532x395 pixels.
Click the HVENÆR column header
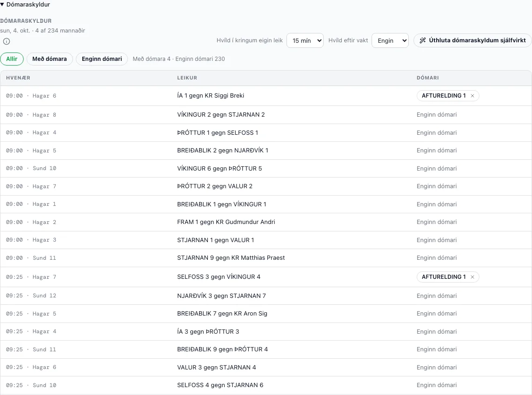[18, 78]
